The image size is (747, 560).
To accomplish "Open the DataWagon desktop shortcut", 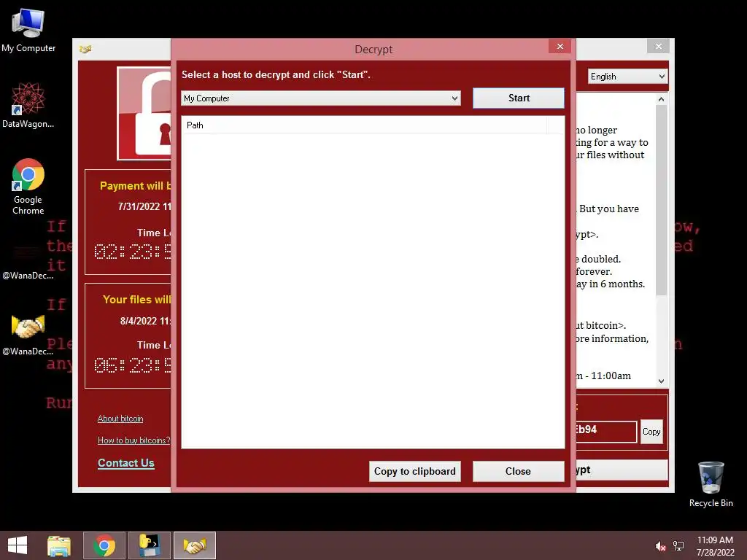I will point(28,105).
